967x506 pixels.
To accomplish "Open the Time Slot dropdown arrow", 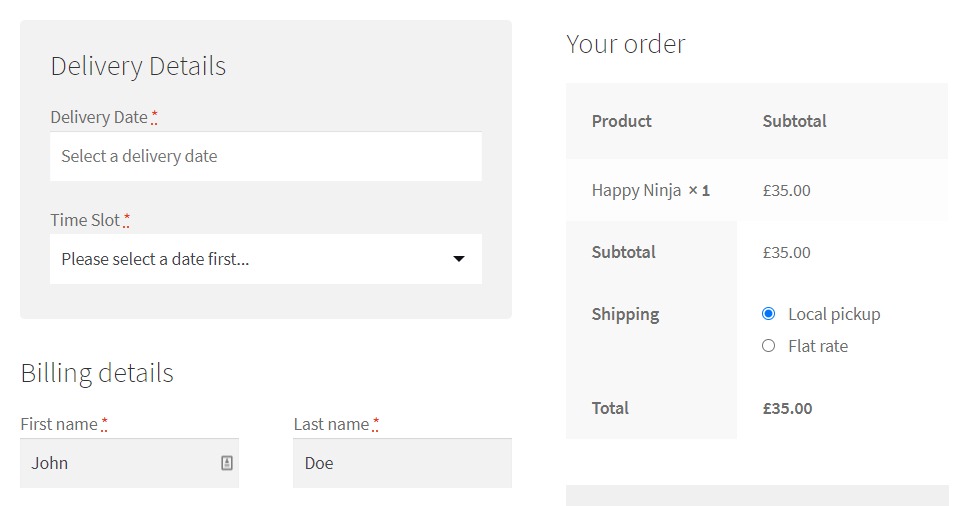I will (x=459, y=259).
